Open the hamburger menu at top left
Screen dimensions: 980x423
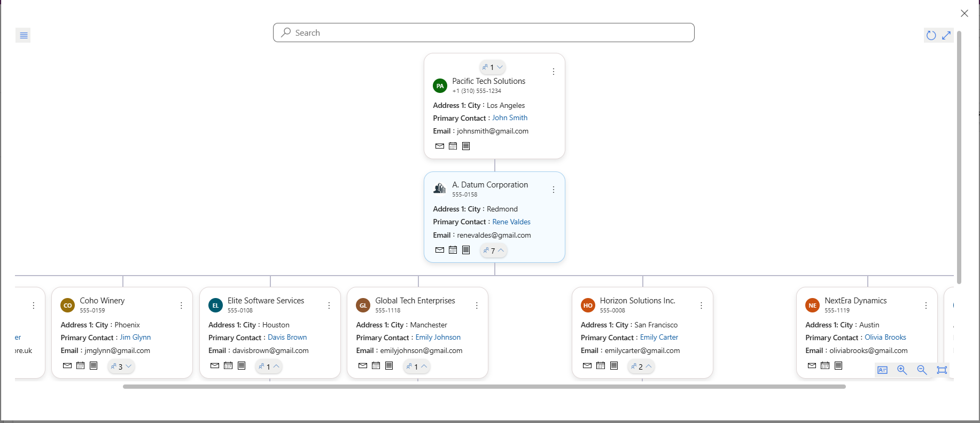24,35
